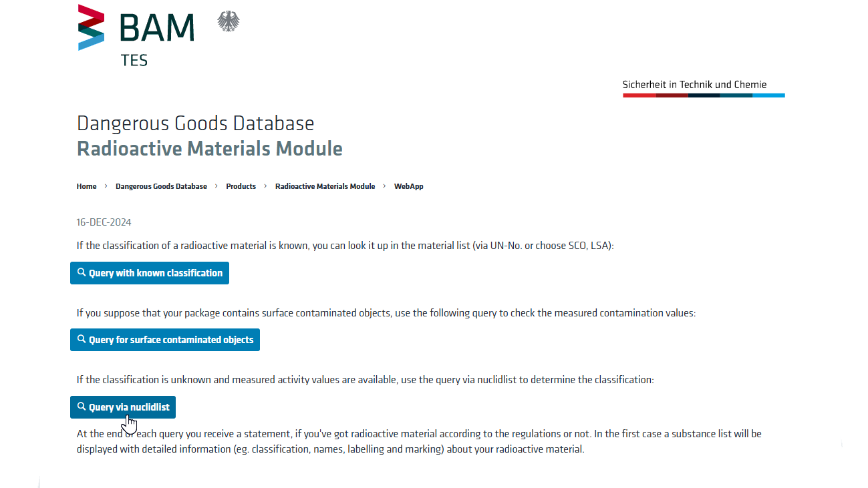Image resolution: width=868 pixels, height=488 pixels.
Task: Start Query with known classification
Action: tap(150, 273)
